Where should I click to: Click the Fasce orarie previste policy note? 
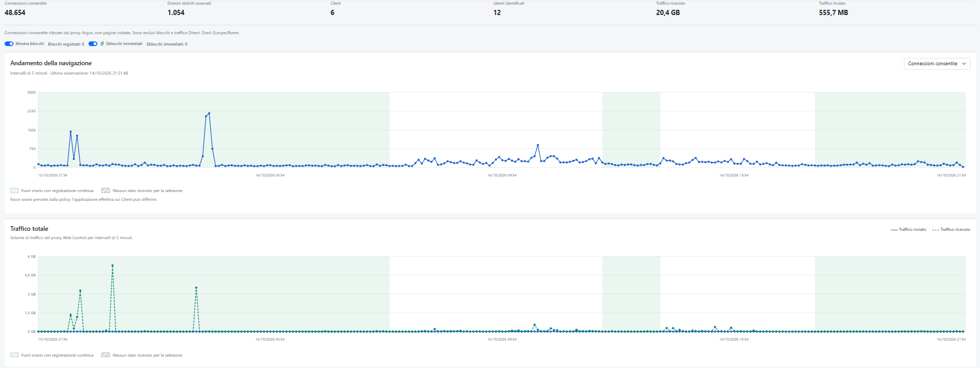click(83, 199)
